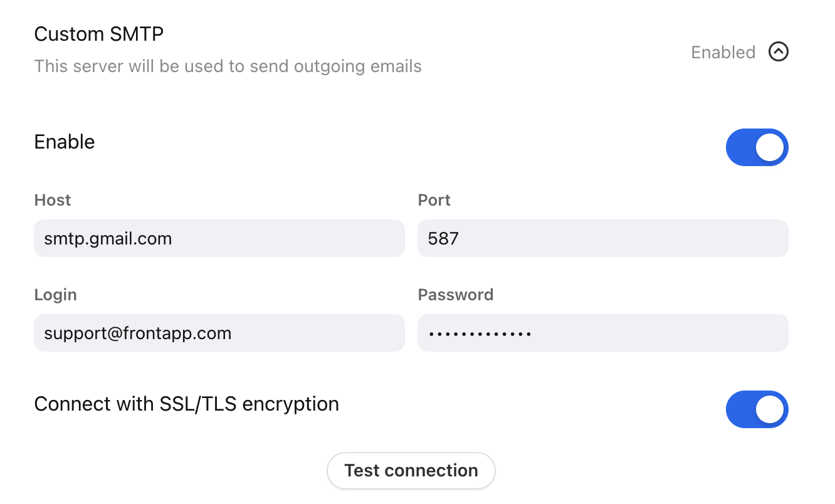Click the support@frontapp.com login text

pos(138,333)
